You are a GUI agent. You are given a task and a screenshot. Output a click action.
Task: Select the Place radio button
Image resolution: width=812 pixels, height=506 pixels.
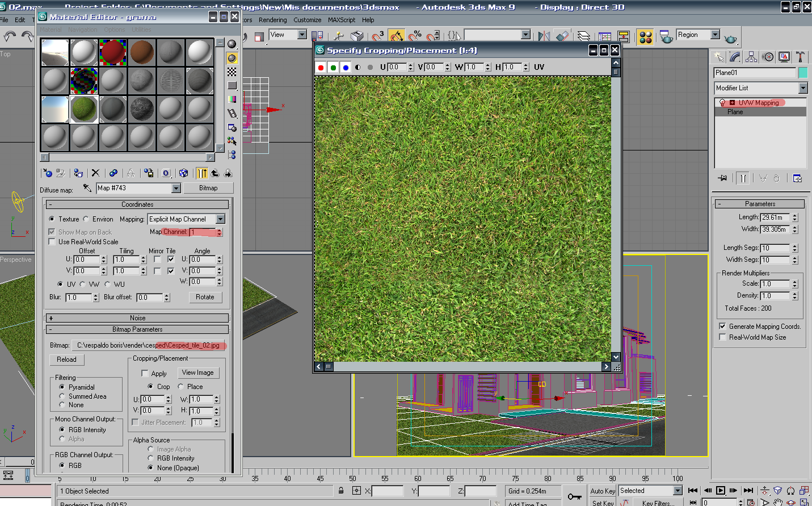tap(181, 387)
